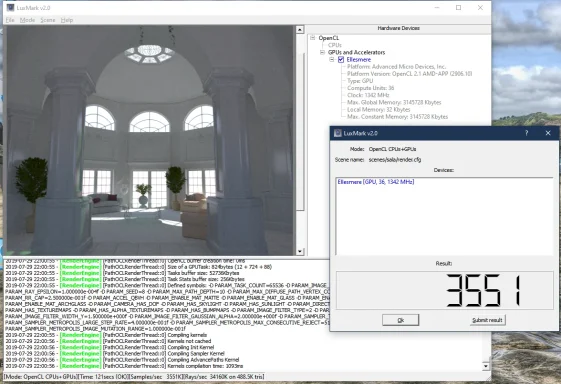Image resolution: width=561 pixels, height=384 pixels.
Task: Click the LuxMark main window title icon
Action: tap(11, 8)
